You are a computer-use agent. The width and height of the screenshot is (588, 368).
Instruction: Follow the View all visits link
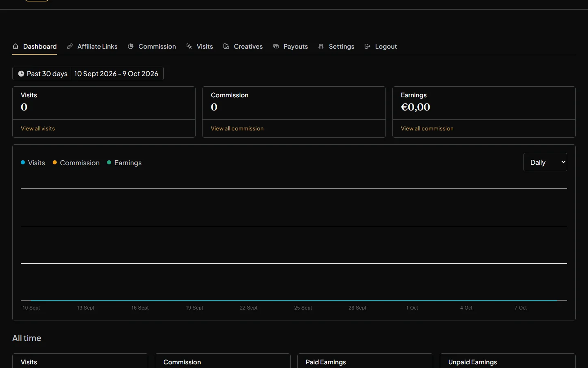click(38, 128)
